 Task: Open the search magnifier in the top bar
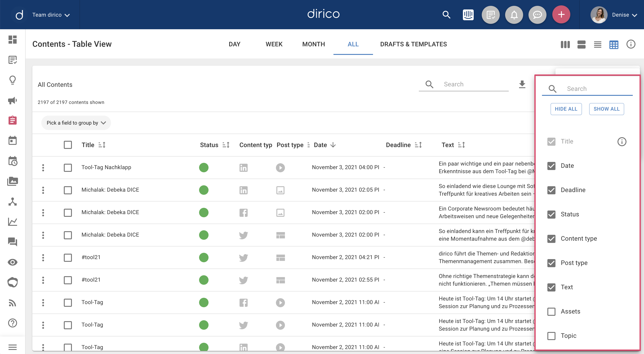[x=446, y=15]
